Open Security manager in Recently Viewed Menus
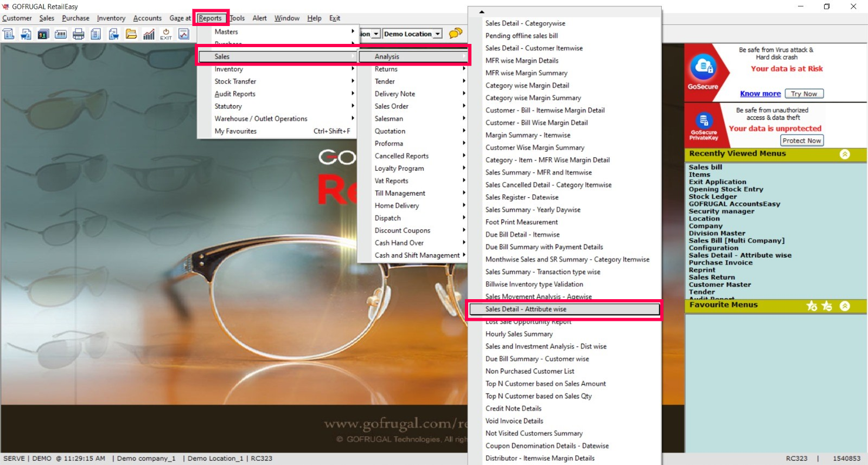Image resolution: width=868 pixels, height=465 pixels. [x=722, y=211]
